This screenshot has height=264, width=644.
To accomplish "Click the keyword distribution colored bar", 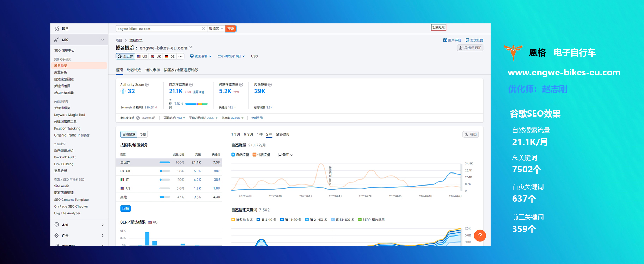I will click(196, 104).
